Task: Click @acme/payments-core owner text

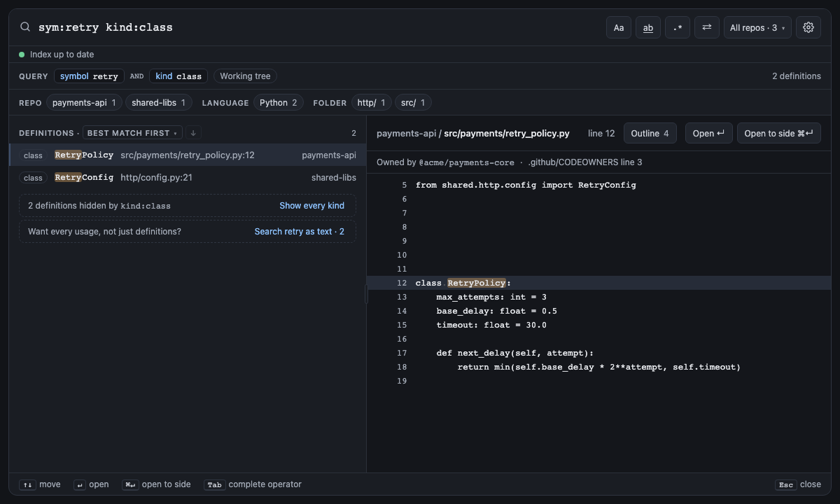Action: point(466,162)
